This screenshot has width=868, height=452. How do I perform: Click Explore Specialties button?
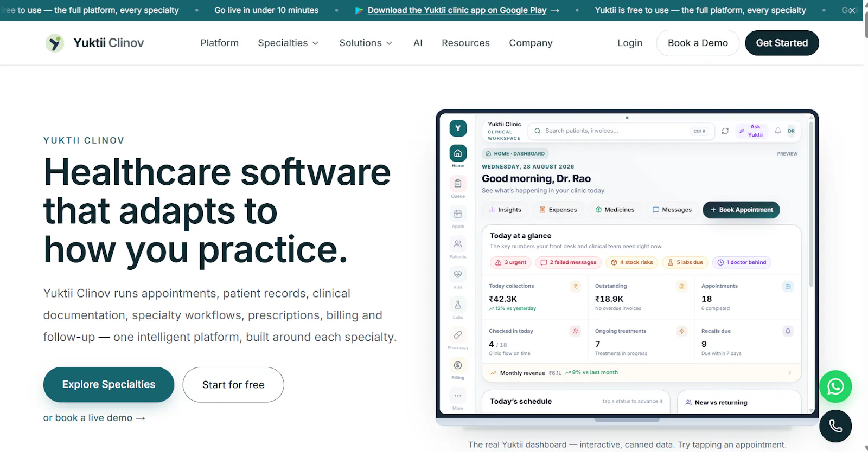108,385
